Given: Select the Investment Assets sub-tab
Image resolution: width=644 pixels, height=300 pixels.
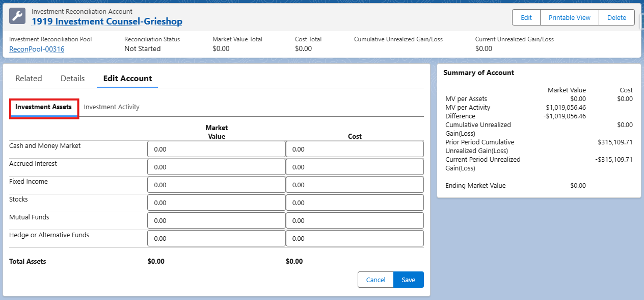Looking at the screenshot, I should click(x=43, y=107).
